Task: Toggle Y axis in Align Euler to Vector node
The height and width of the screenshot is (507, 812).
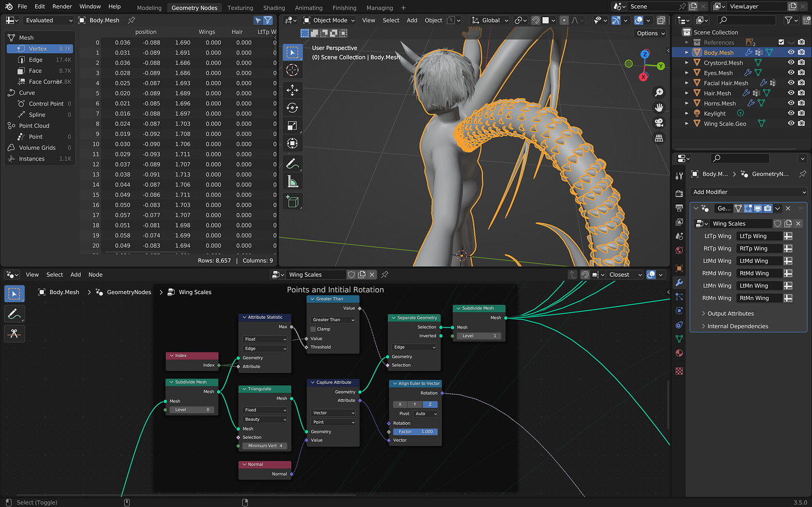Action: 415,404
